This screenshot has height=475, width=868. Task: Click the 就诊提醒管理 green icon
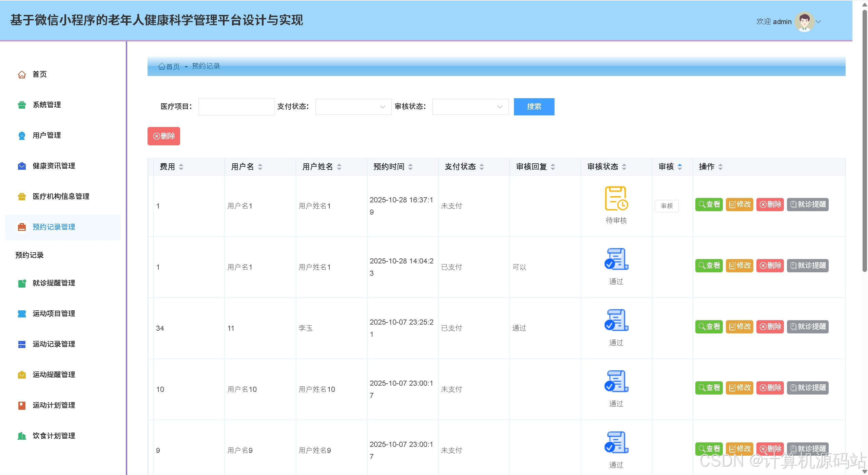pyautogui.click(x=22, y=283)
